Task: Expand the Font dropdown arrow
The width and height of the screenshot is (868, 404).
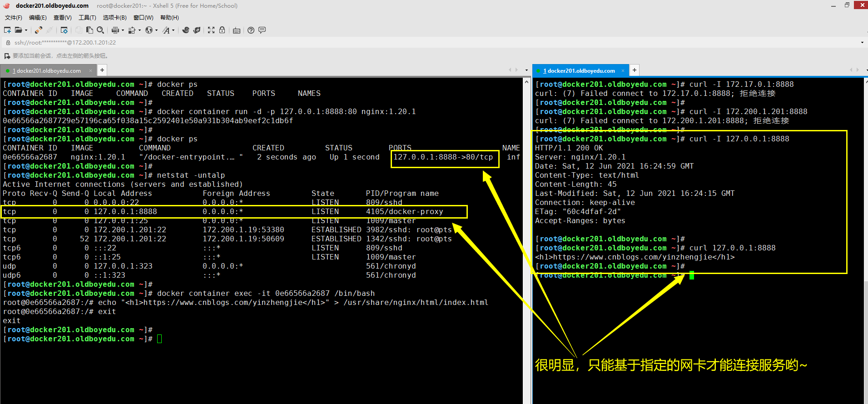Action: click(173, 30)
